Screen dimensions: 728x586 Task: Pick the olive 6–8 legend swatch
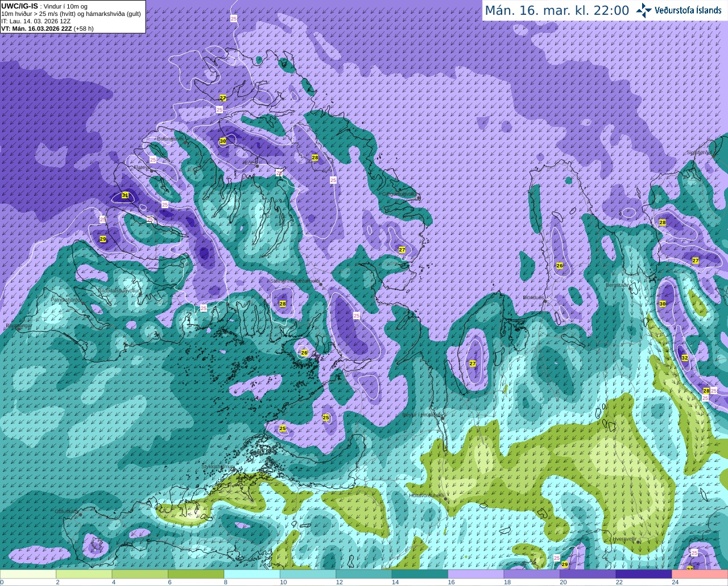(196, 574)
